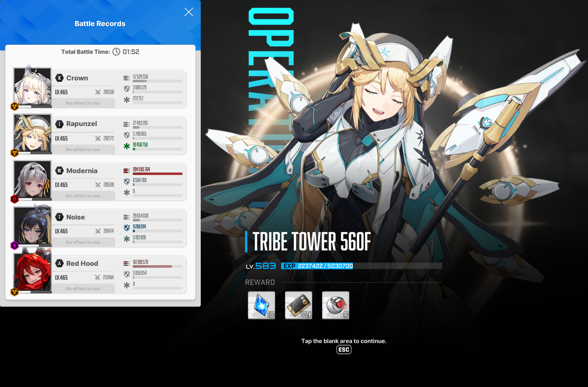Click Noise's 'No effect in use' label
The height and width of the screenshot is (387, 588).
pos(83,242)
